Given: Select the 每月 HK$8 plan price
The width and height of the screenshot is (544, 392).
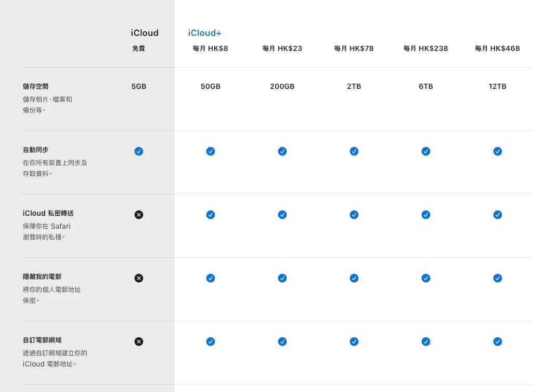Looking at the screenshot, I should [211, 48].
